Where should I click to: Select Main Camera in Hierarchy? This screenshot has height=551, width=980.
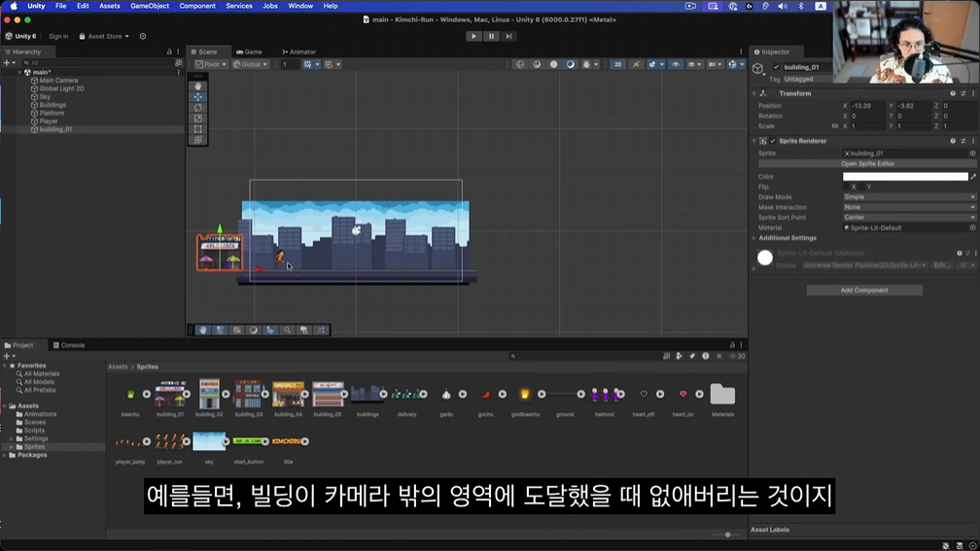point(58,80)
